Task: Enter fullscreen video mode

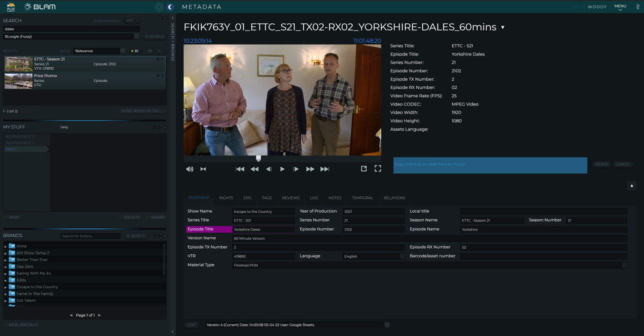Action: point(378,169)
